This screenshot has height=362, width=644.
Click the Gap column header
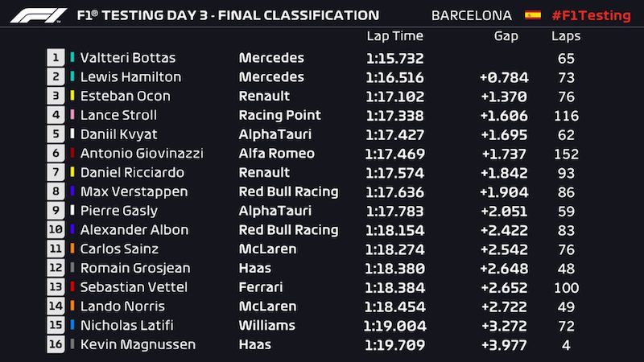tap(506, 36)
